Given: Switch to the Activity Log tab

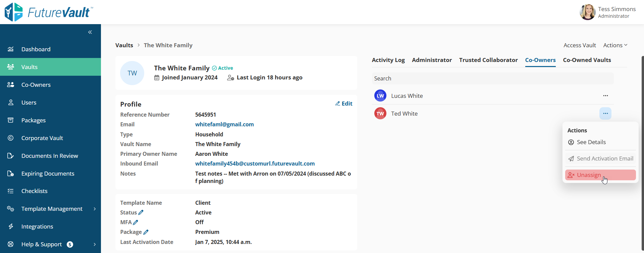Looking at the screenshot, I should tap(388, 60).
